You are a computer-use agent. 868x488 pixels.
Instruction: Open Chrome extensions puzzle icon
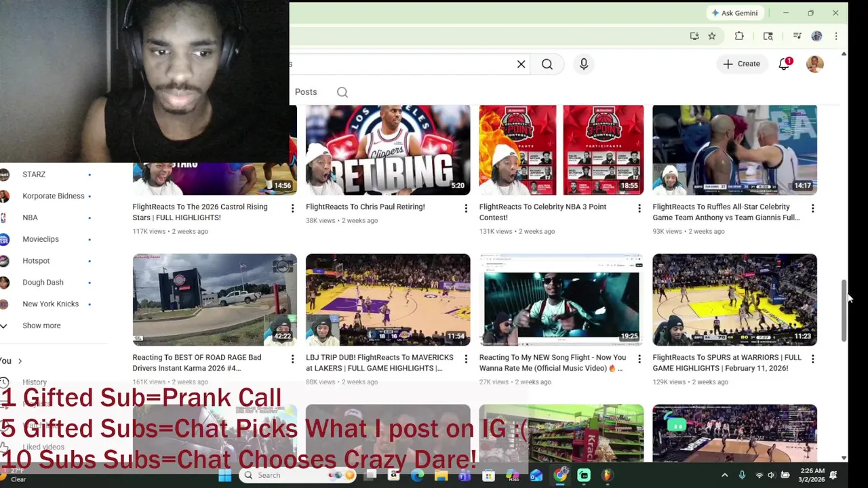[739, 36]
